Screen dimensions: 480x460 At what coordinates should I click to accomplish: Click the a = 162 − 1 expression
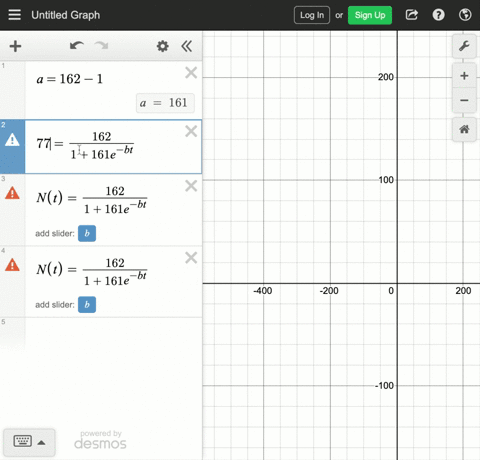coord(69,79)
